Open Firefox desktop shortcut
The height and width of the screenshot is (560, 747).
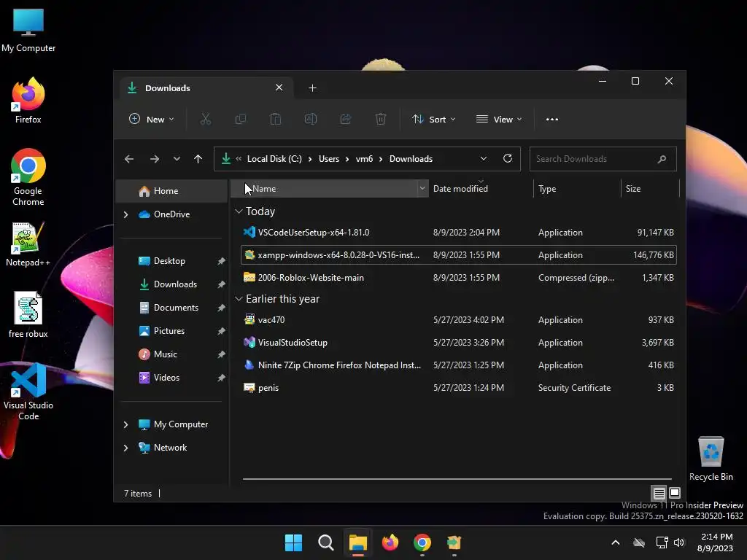pyautogui.click(x=28, y=101)
